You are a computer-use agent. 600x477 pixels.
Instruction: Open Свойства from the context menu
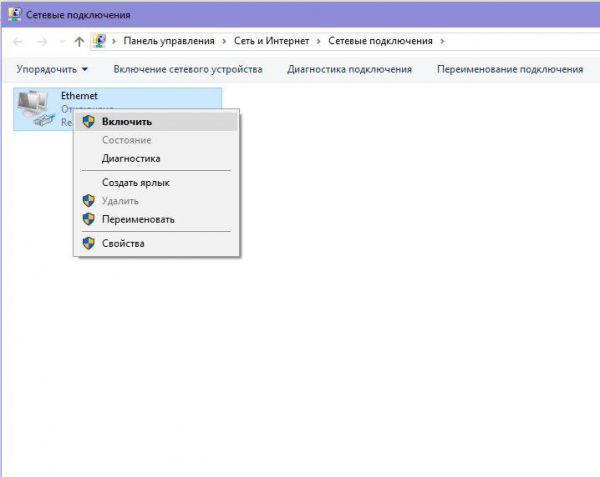pyautogui.click(x=156, y=243)
